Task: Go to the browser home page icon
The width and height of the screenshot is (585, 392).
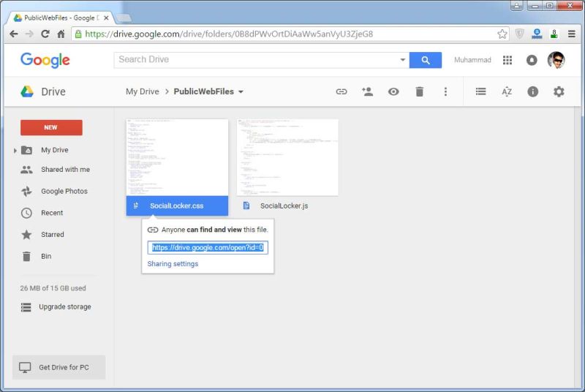Action: [x=61, y=34]
